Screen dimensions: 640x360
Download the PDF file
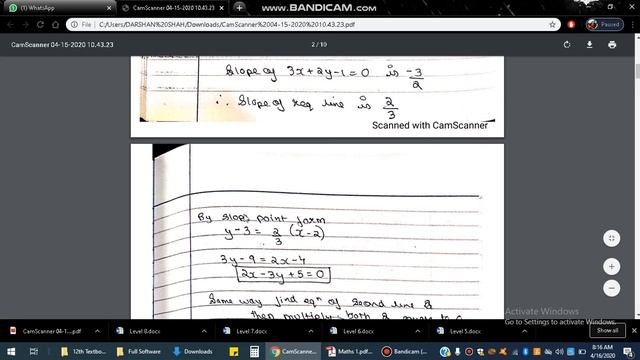pyautogui.click(x=589, y=44)
